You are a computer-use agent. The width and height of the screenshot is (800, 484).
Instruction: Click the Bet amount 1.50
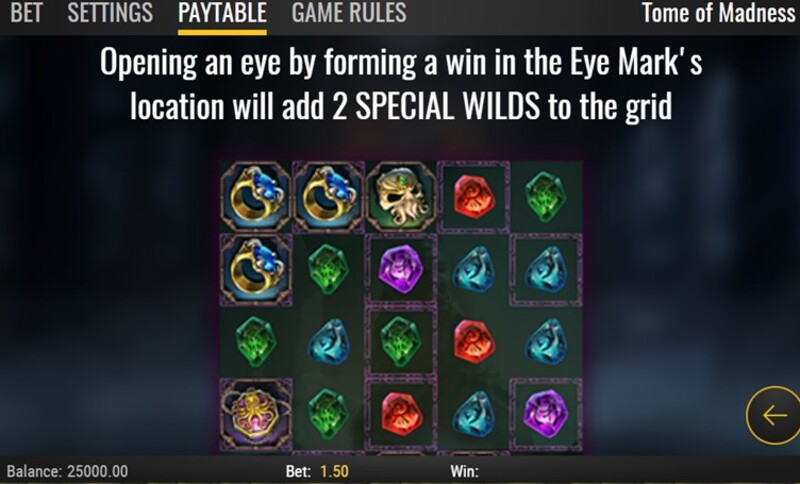pos(334,471)
